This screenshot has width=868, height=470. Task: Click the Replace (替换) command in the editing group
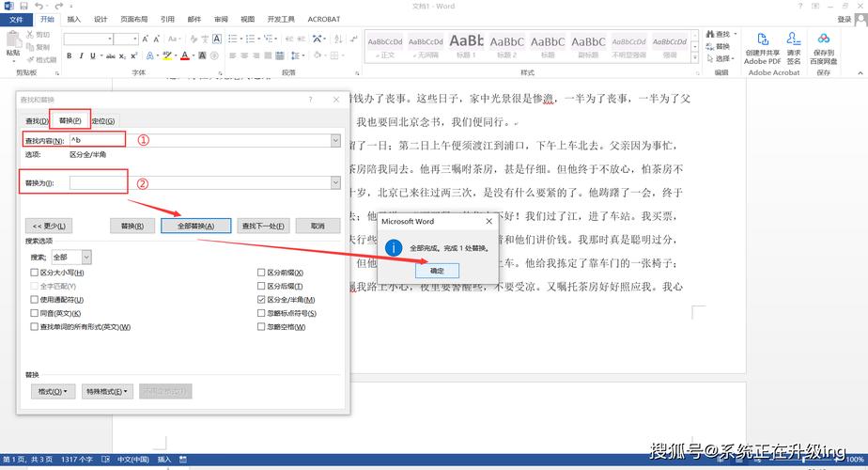coord(719,47)
